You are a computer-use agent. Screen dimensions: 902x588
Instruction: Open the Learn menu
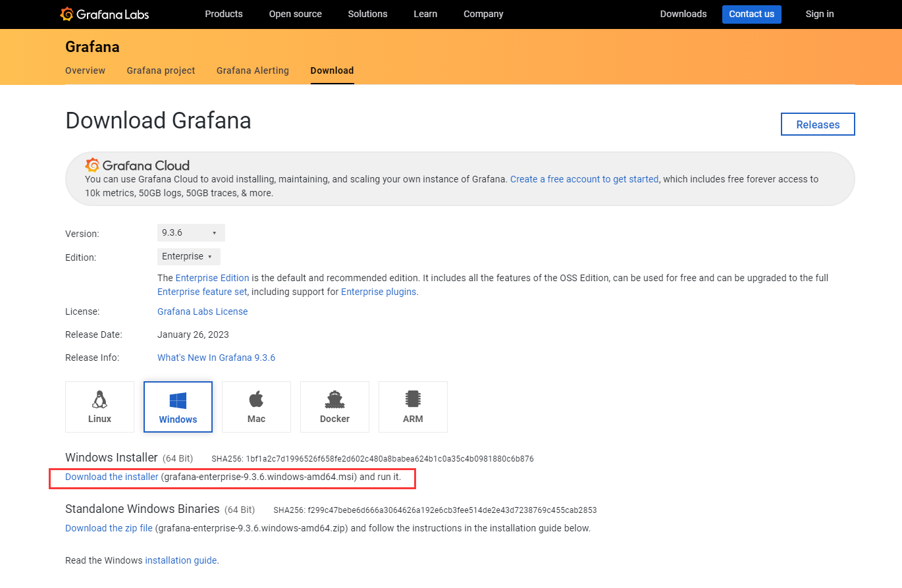[425, 14]
